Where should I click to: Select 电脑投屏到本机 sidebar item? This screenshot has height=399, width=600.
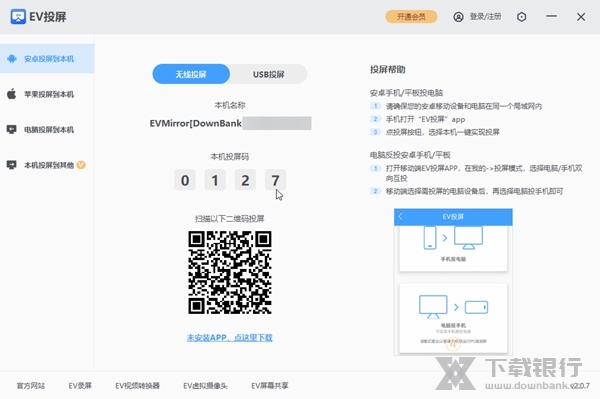(x=47, y=130)
